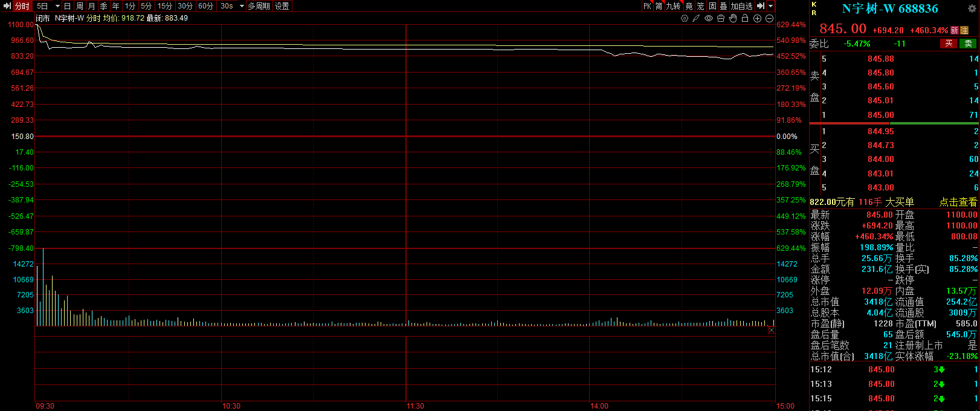980x411 pixels.
Task: Zoom in with the plus circle icon
Action: [x=757, y=18]
